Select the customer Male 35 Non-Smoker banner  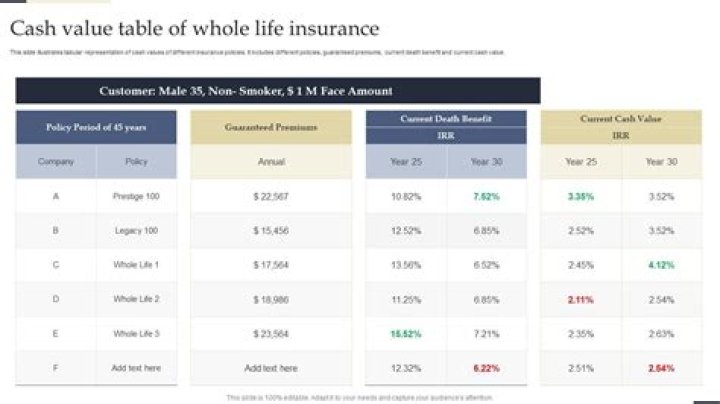point(246,91)
